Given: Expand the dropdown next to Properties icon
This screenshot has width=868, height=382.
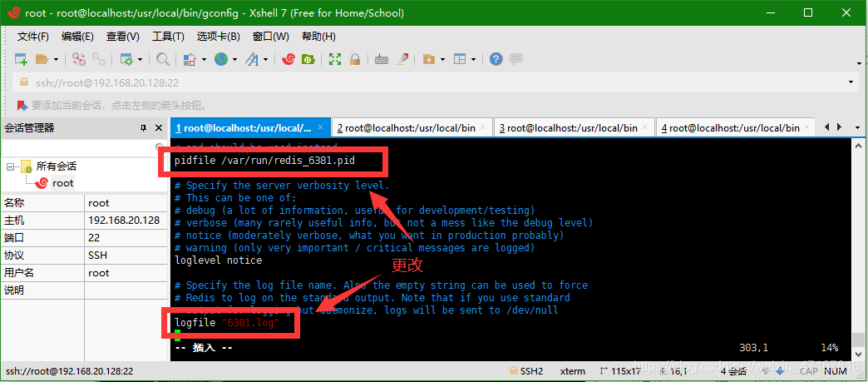Looking at the screenshot, I should tap(140, 59).
